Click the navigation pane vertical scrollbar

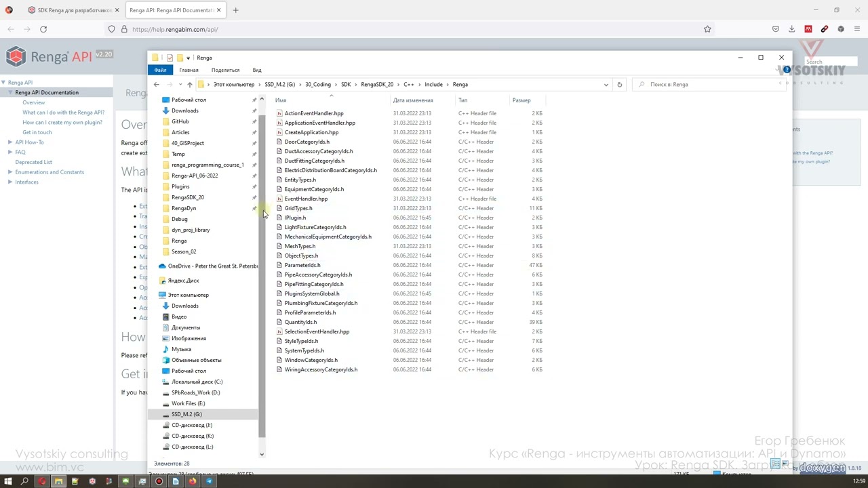tap(262, 277)
